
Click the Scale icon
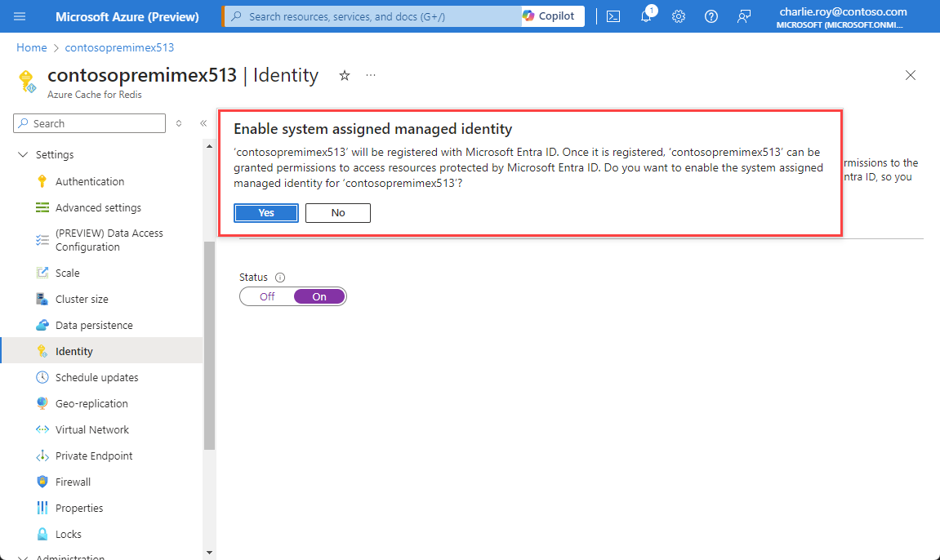[x=42, y=273]
